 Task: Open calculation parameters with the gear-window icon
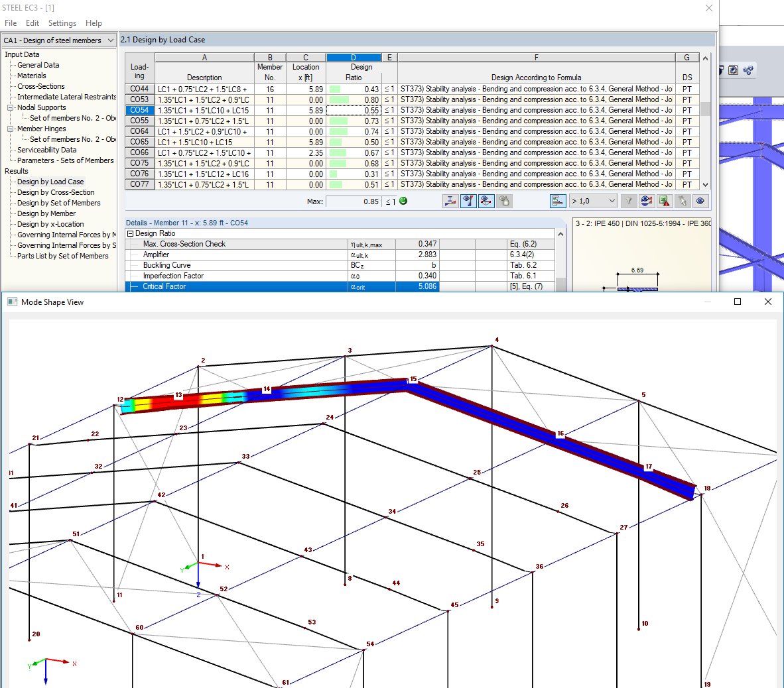click(732, 70)
